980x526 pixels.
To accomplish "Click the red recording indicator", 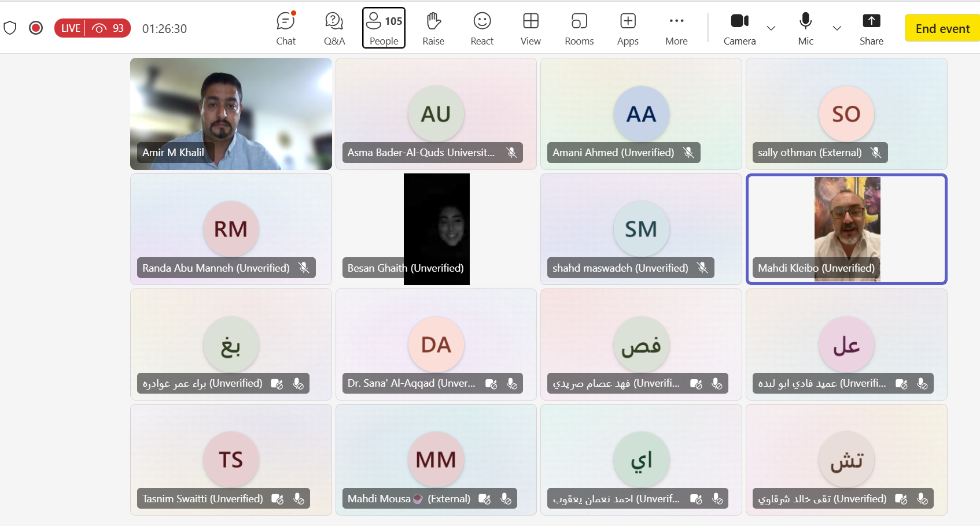I will coord(36,28).
